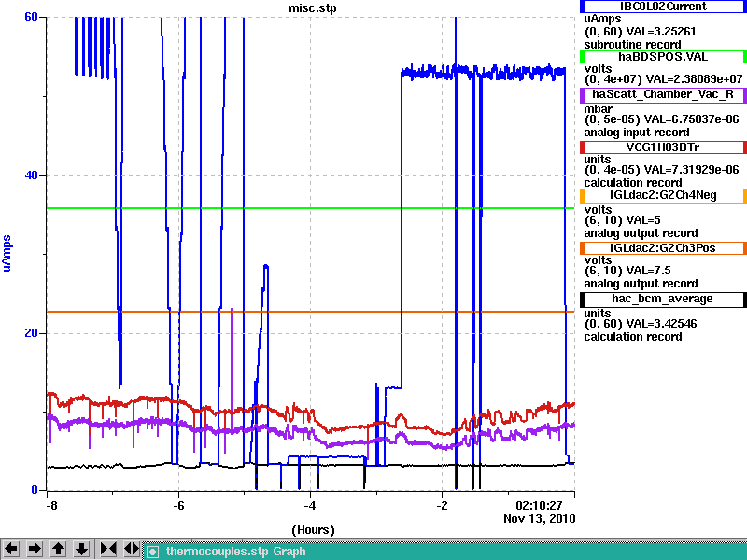Select the hac_bcm_average legend entry
Screen dimensions: 747x560
(x=663, y=299)
